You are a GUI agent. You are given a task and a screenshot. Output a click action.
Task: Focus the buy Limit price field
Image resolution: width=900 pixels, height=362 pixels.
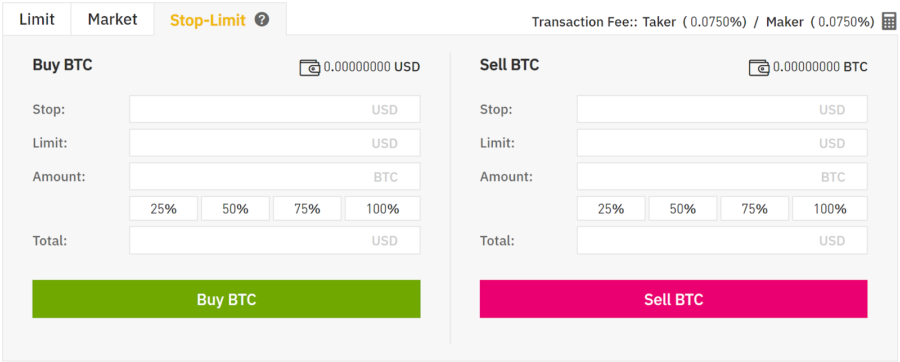pos(275,143)
